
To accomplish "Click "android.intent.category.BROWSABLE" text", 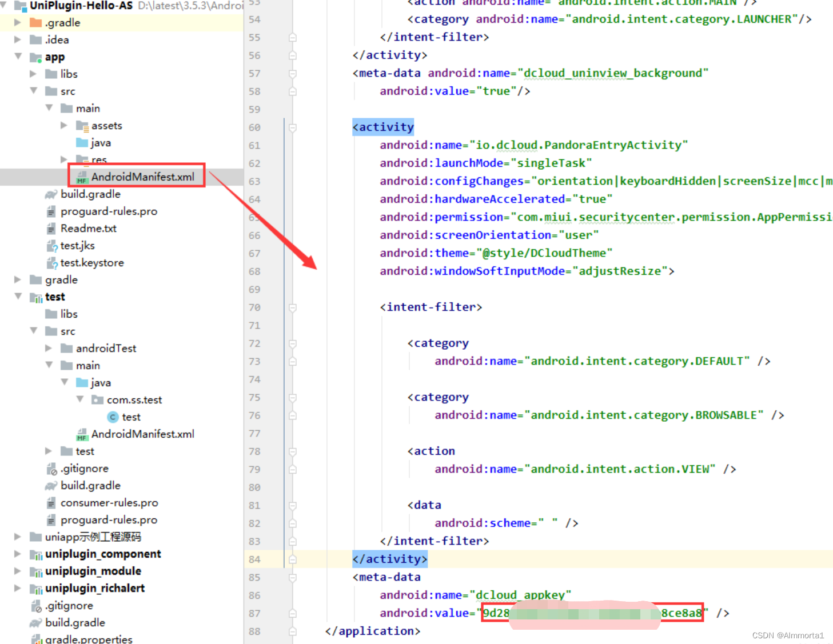I will pos(644,415).
